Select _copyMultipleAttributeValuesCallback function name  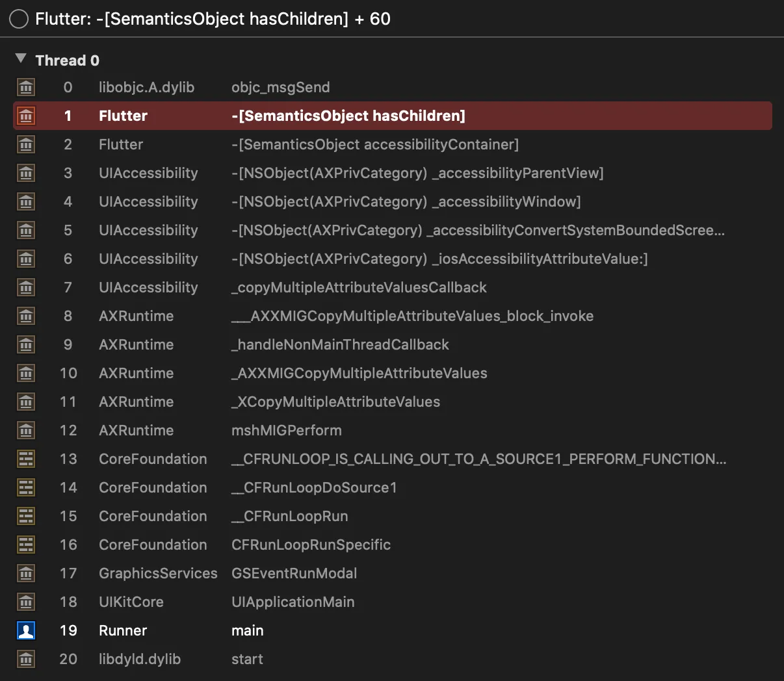click(359, 288)
